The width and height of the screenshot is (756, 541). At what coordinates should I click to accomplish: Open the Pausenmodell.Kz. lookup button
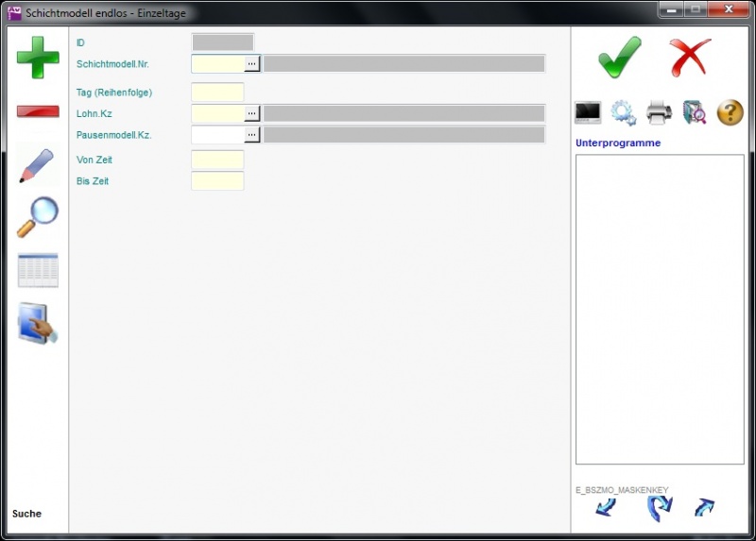251,134
